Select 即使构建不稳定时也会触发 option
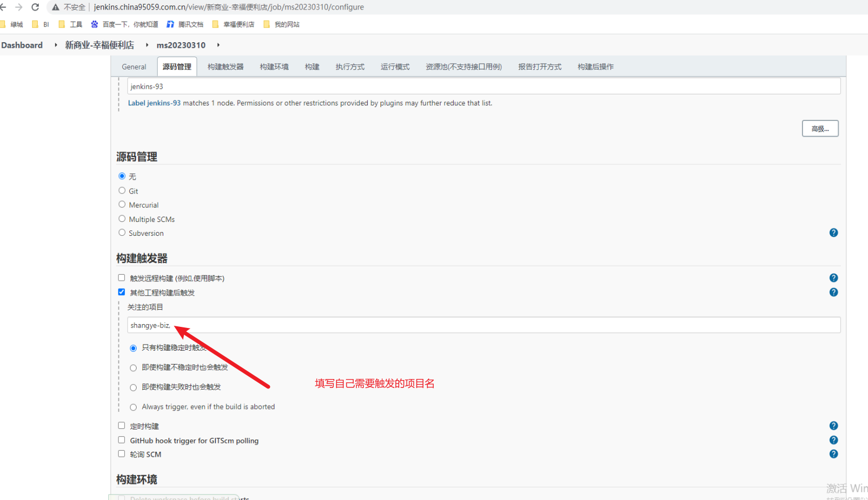 point(133,368)
